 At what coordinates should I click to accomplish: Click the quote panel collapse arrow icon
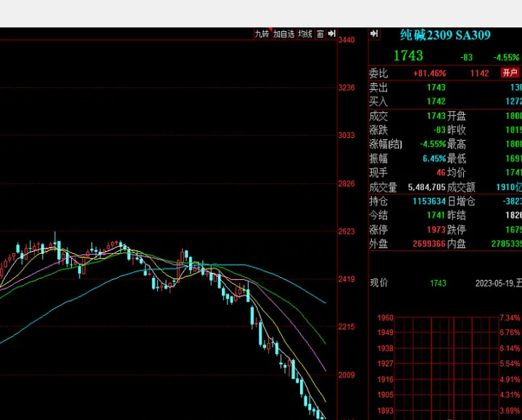[374, 33]
